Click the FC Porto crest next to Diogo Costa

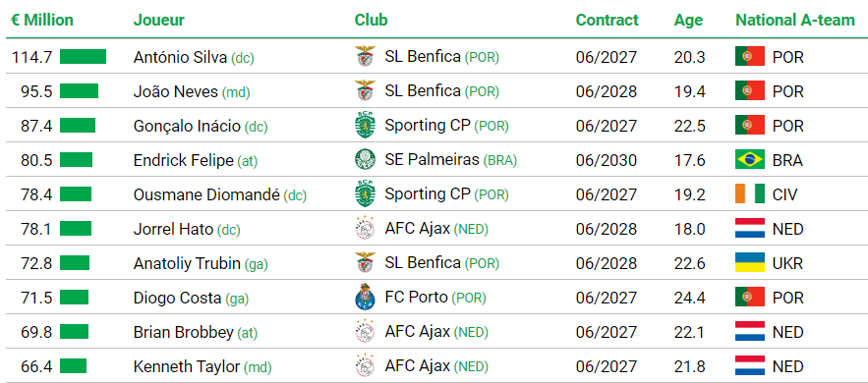[365, 298]
